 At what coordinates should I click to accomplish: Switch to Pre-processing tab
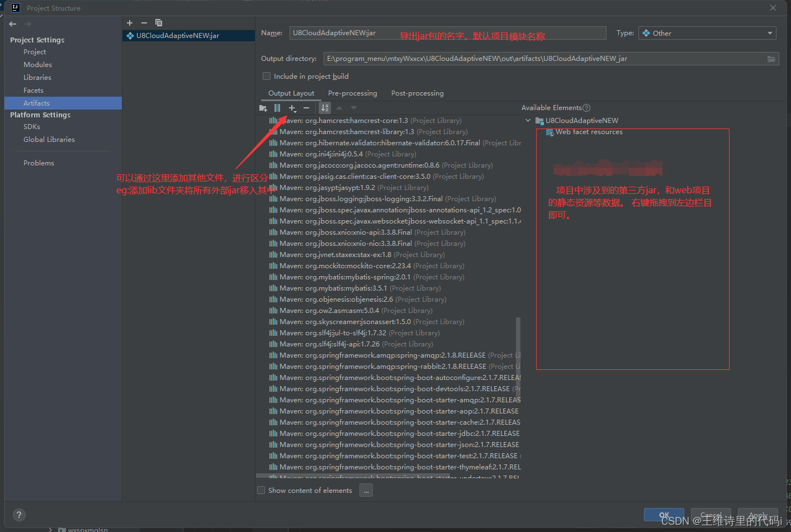(353, 93)
